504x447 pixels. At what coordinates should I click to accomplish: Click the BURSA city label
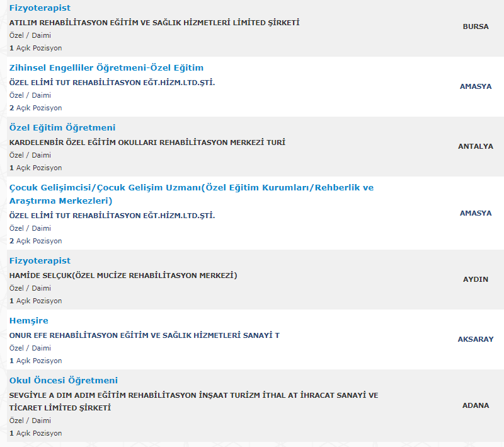point(476,26)
